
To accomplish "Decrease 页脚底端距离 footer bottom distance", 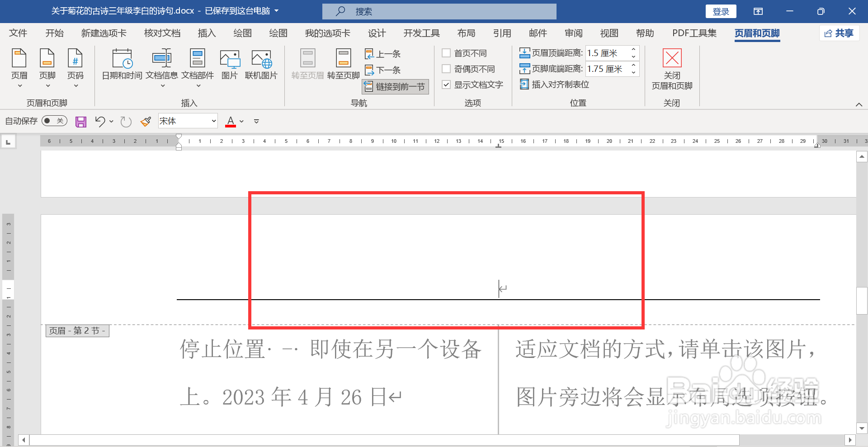I will point(633,72).
